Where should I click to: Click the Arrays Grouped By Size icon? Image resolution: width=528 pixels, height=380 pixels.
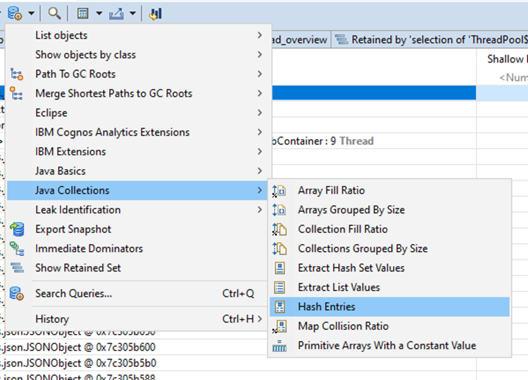pyautogui.click(x=279, y=210)
